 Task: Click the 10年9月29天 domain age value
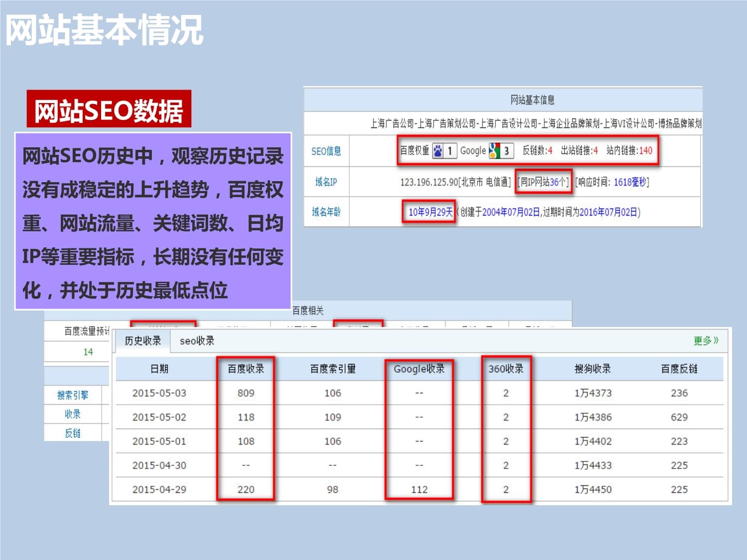(430, 213)
